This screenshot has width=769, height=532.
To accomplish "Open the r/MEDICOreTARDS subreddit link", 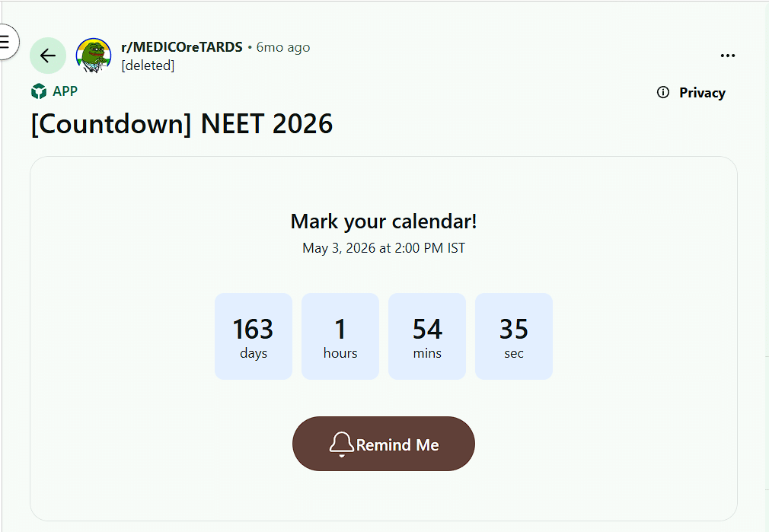I will tap(181, 46).
